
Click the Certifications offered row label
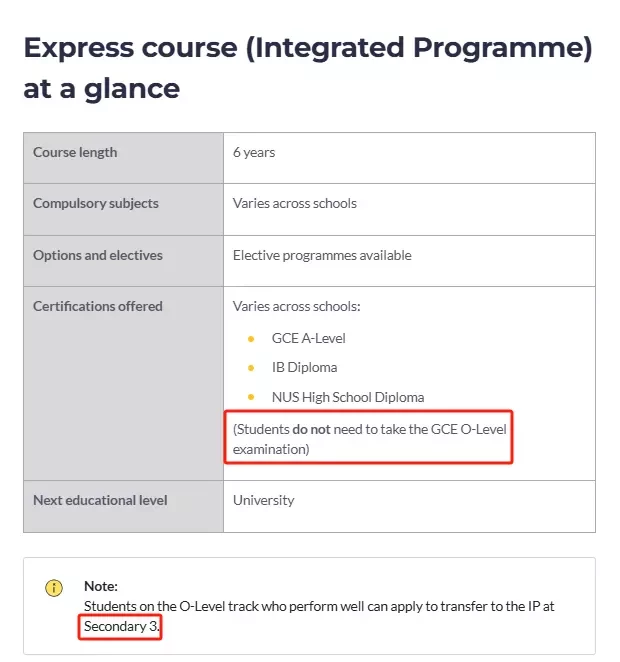(98, 307)
